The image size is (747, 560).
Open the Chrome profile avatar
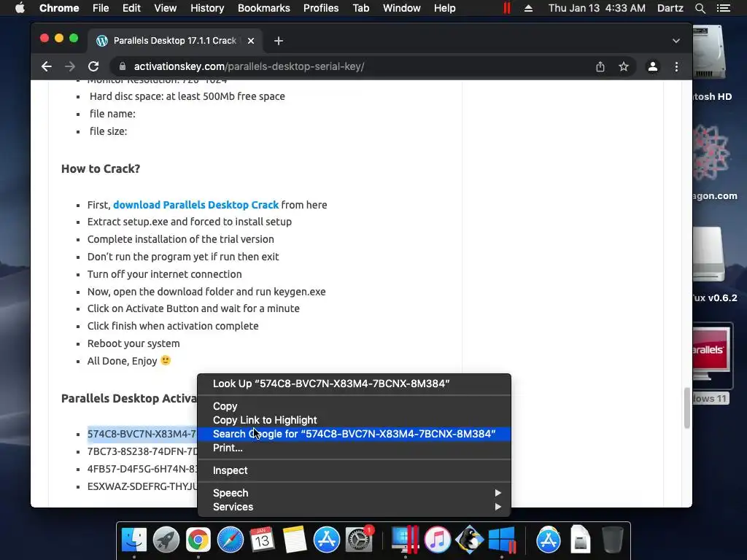pos(653,66)
